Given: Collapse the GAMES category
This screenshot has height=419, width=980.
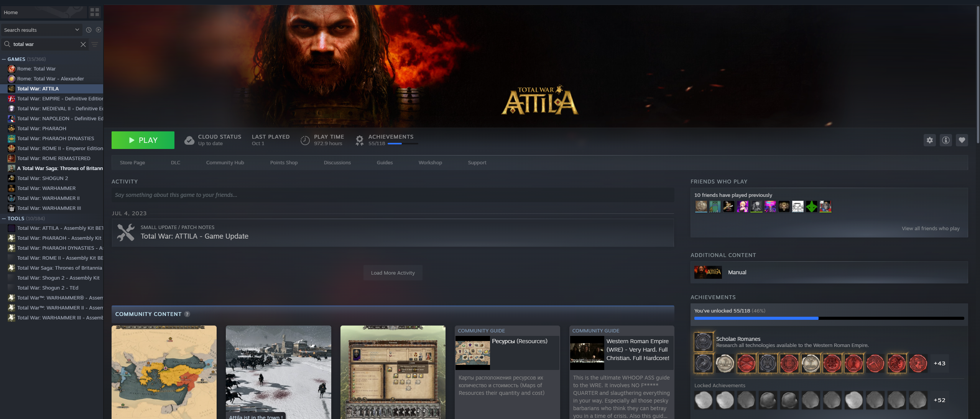Looking at the screenshot, I should click(4, 59).
